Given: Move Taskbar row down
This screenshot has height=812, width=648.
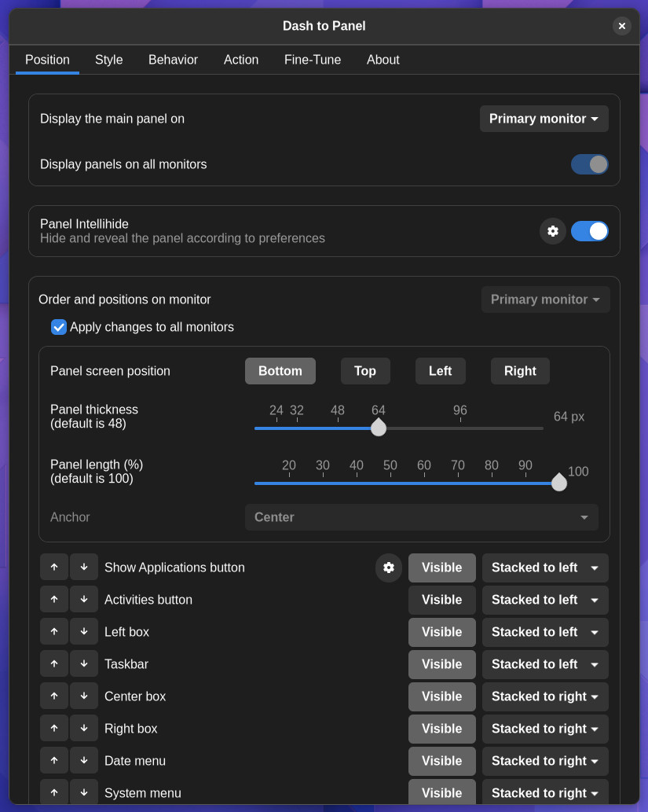Looking at the screenshot, I should click(84, 663).
